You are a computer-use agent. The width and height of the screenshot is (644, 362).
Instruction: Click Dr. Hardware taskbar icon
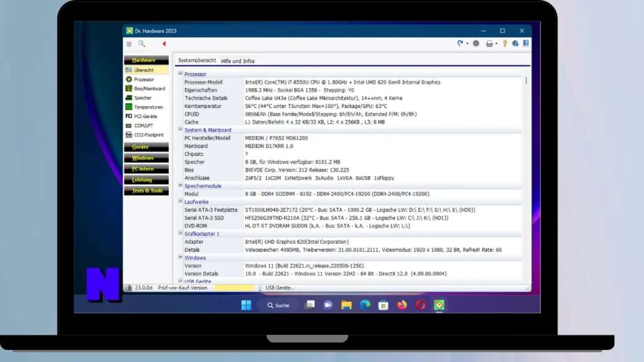(439, 305)
